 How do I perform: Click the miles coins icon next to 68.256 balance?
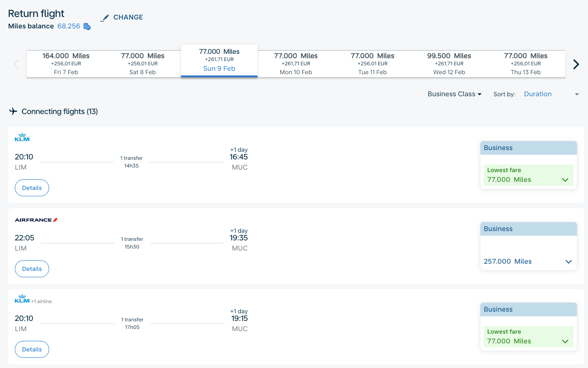pyautogui.click(x=87, y=26)
